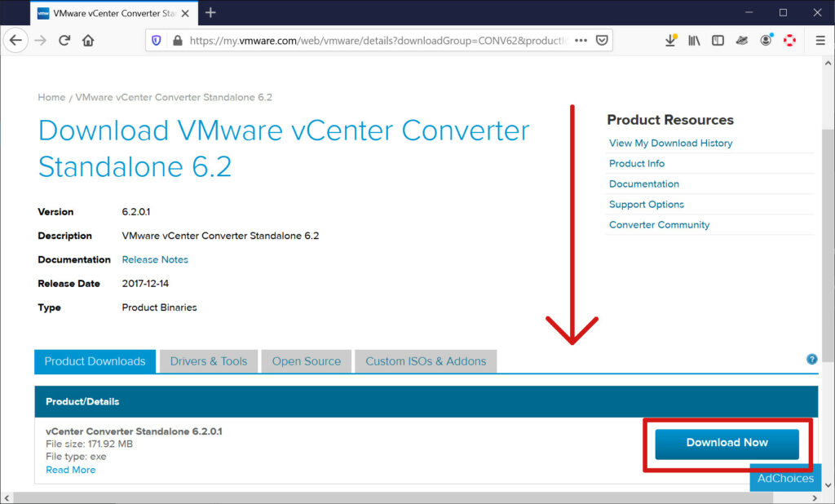This screenshot has width=835, height=504.
Task: Visit the Converter Community link
Action: [659, 225]
